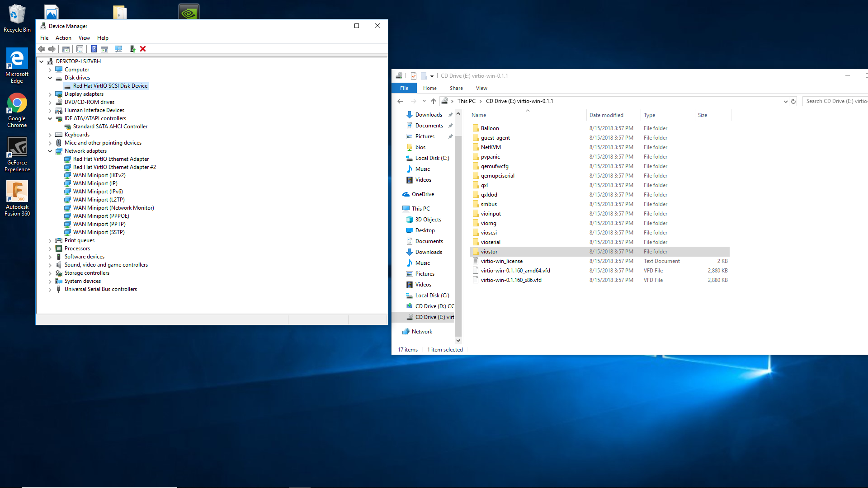The height and width of the screenshot is (488, 868).
Task: Collapse the DESKTOP-LSJ7VBH root node
Action: [42, 61]
